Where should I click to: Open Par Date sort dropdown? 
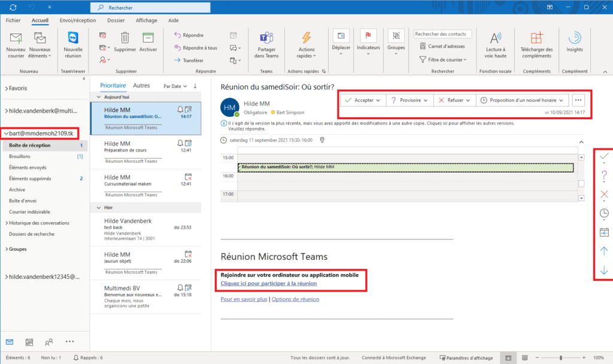pyautogui.click(x=175, y=86)
